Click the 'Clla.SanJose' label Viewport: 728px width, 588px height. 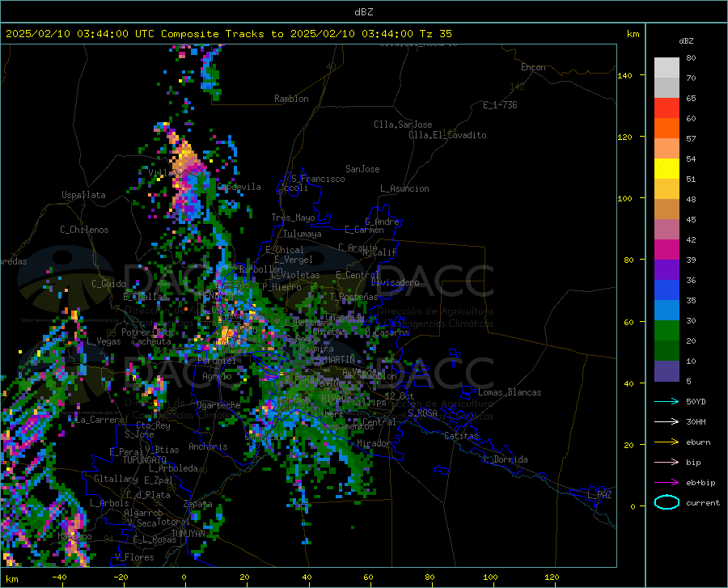pos(403,125)
